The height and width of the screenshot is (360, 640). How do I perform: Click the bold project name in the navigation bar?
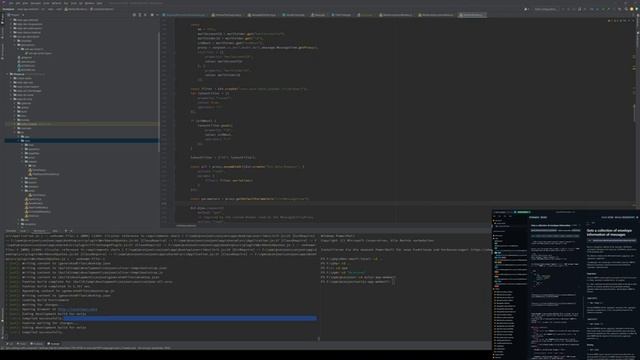pos(8,9)
